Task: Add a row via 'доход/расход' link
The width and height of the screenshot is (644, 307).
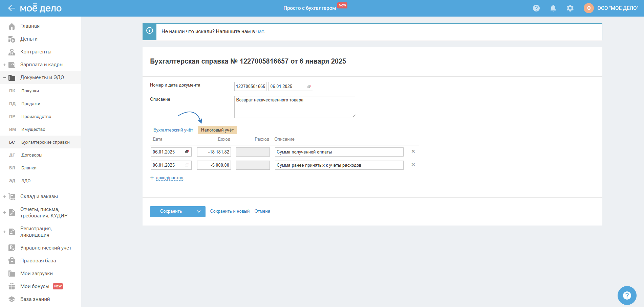Action: tap(169, 178)
